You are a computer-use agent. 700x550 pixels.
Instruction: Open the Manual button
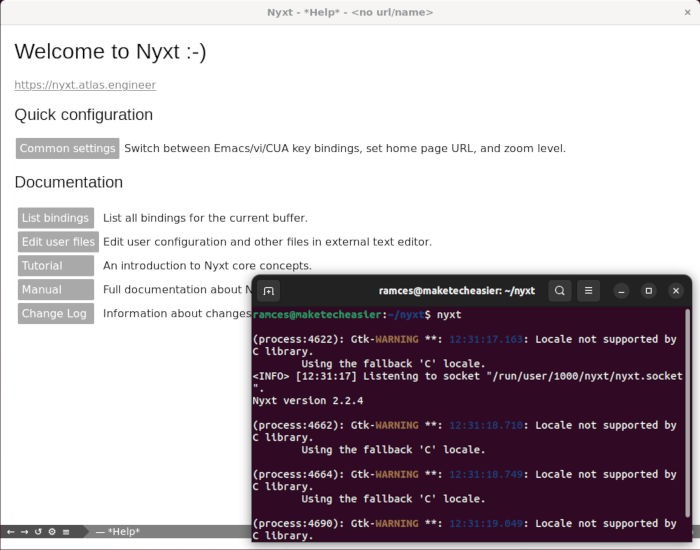click(x=56, y=290)
